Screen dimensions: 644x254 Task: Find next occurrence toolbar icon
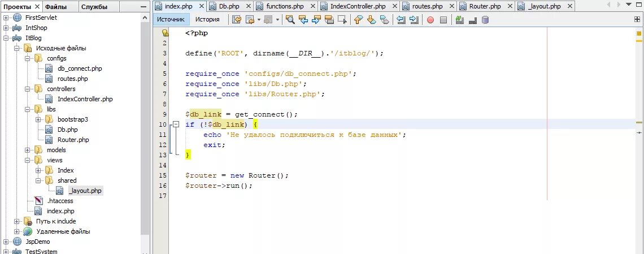pos(316,19)
